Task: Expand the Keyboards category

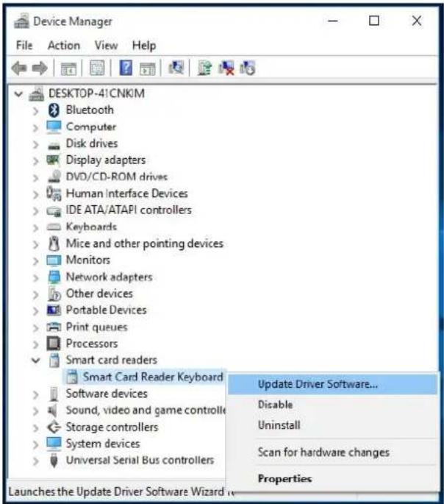Action: pos(35,227)
